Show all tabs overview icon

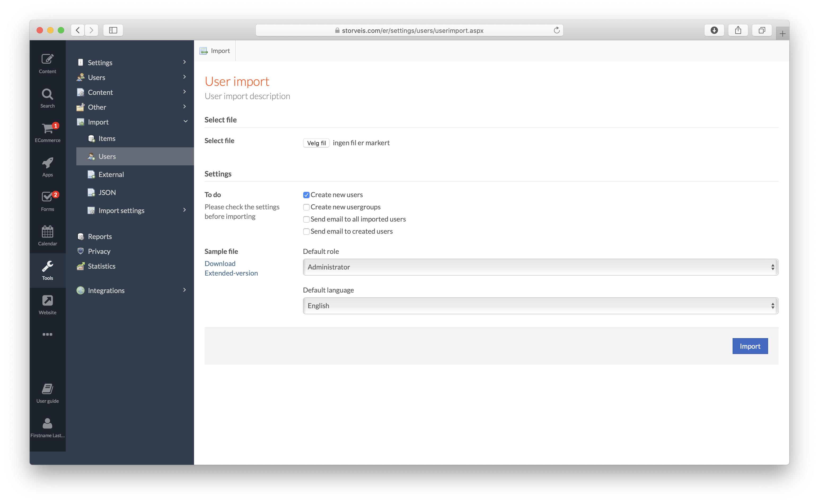(762, 30)
